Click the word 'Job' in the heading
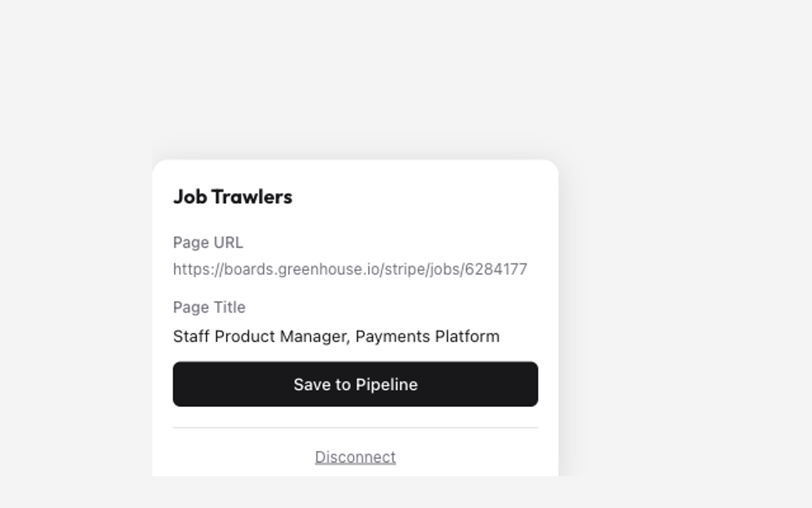 click(x=190, y=197)
